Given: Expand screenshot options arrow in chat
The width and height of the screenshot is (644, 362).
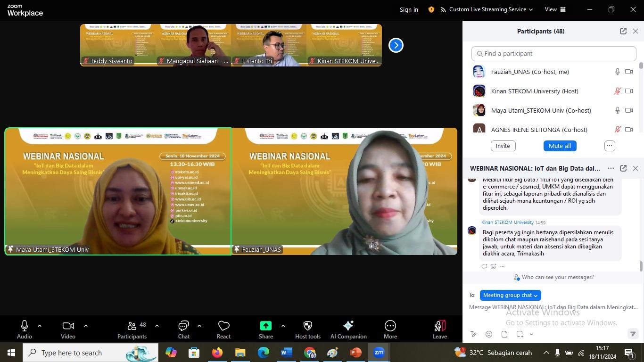Looking at the screenshot, I should [x=531, y=334].
